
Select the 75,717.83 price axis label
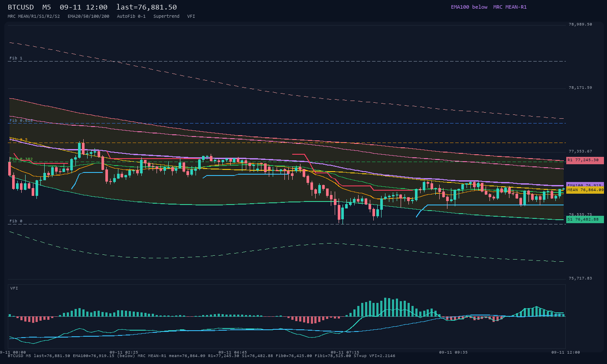click(x=580, y=278)
